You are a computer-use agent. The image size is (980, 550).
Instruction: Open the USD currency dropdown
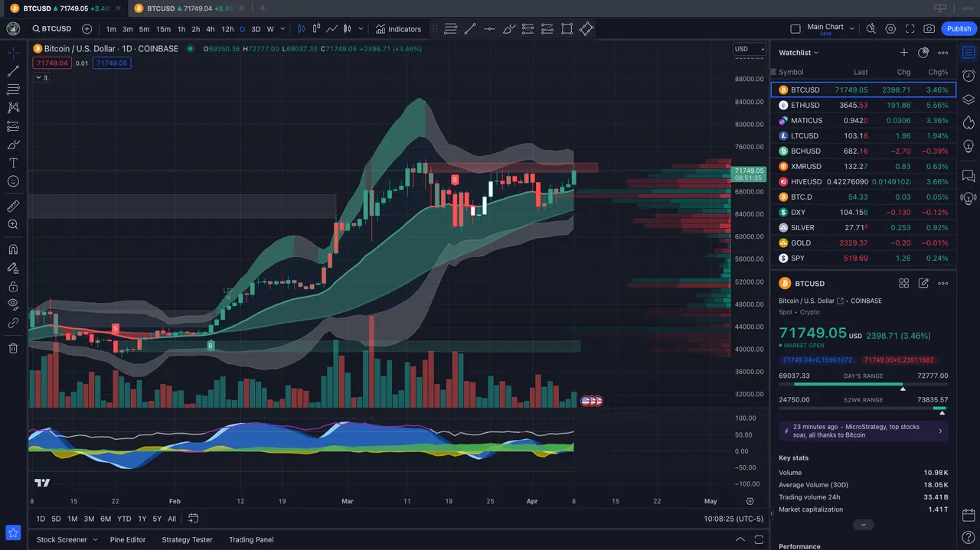(x=750, y=49)
